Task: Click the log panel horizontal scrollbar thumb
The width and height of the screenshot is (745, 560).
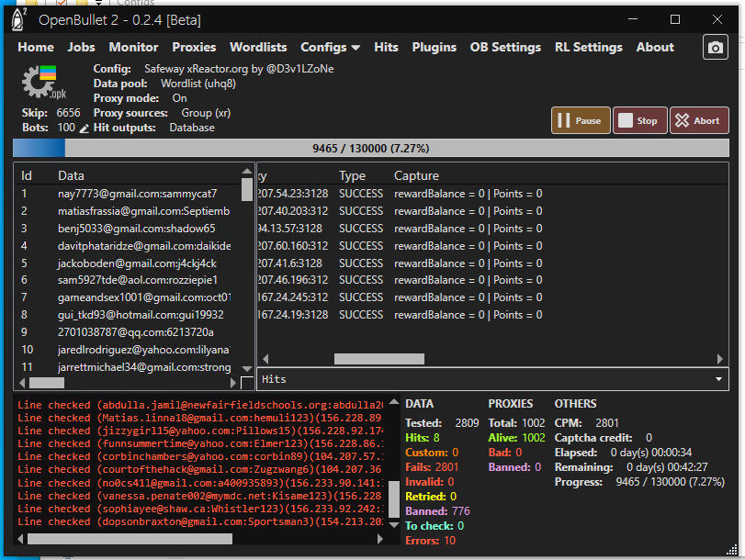Action: [x=130, y=539]
